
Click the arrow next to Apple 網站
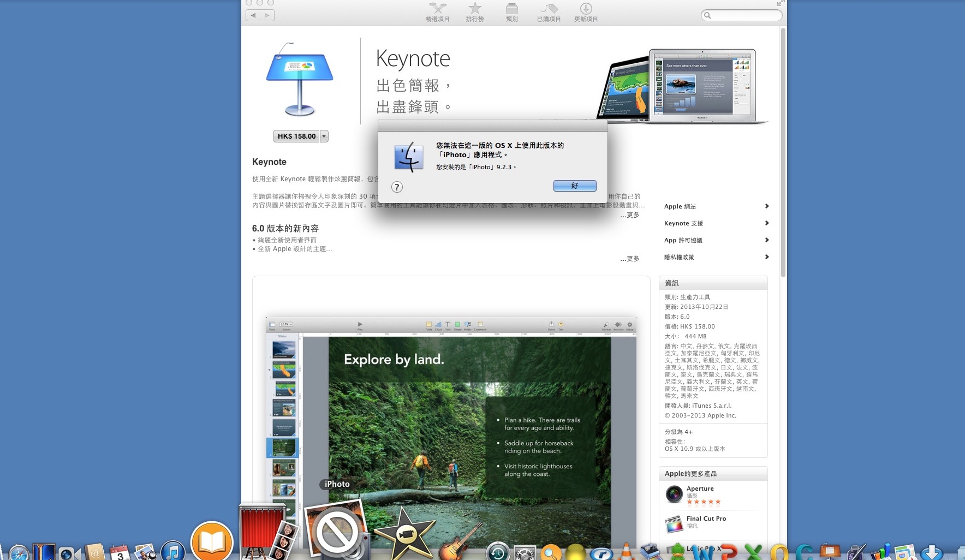pos(767,206)
